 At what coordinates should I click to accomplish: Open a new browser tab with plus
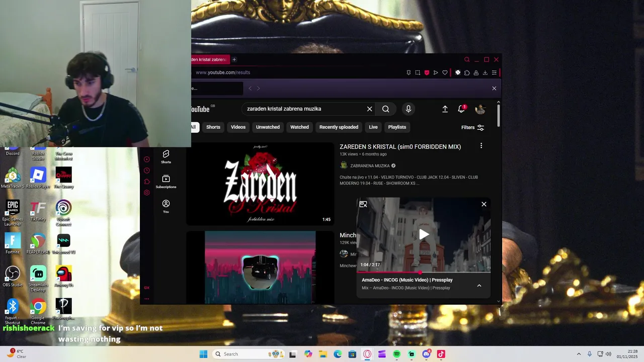234,59
